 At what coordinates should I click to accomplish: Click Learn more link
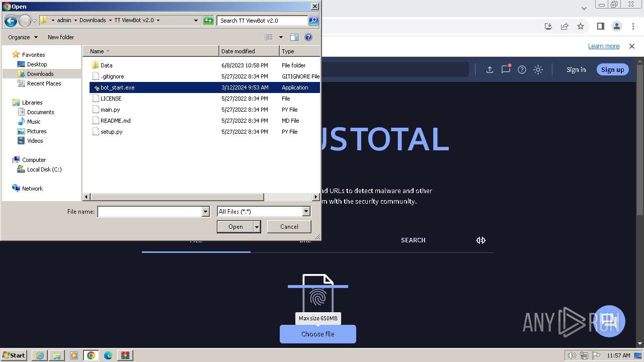click(x=604, y=46)
